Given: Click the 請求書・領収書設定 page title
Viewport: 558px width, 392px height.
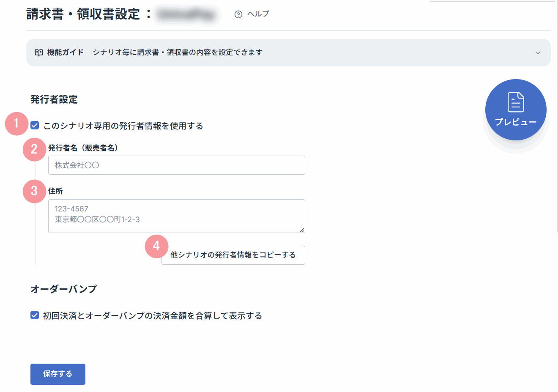Looking at the screenshot, I should 83,14.
